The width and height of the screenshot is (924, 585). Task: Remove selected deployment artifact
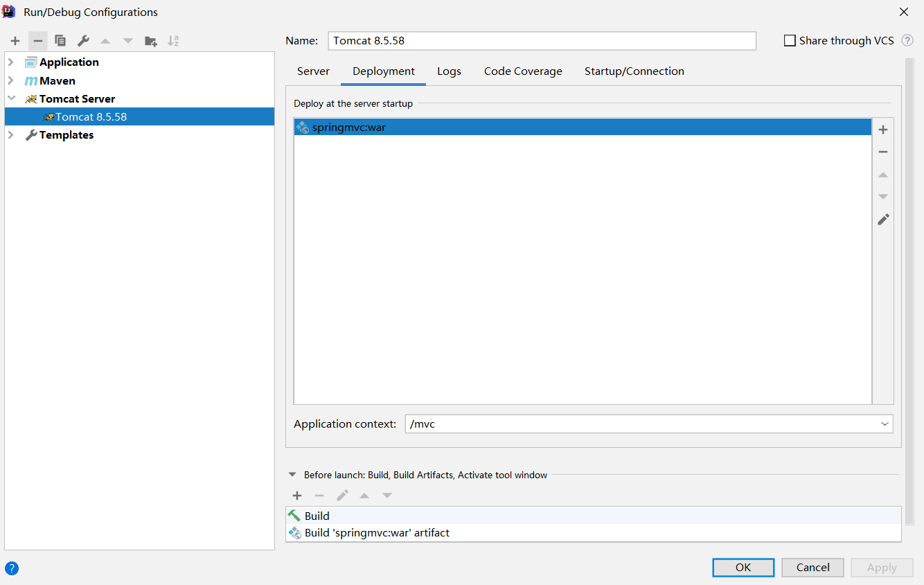point(883,152)
